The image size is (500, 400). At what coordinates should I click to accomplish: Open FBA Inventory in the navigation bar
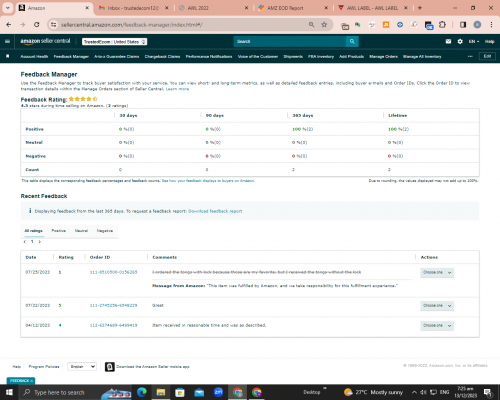pos(321,57)
